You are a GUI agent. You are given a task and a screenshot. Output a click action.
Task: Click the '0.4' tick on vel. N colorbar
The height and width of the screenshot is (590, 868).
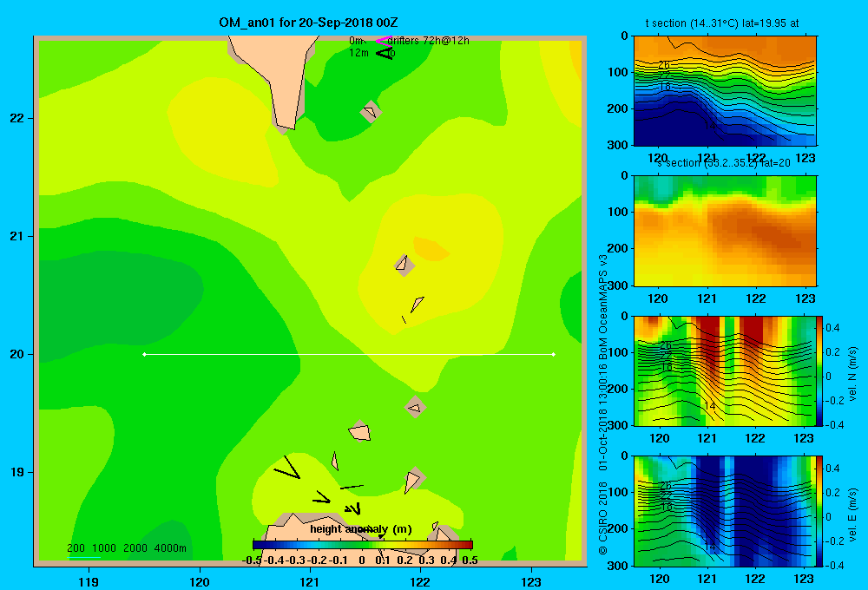[x=832, y=328]
